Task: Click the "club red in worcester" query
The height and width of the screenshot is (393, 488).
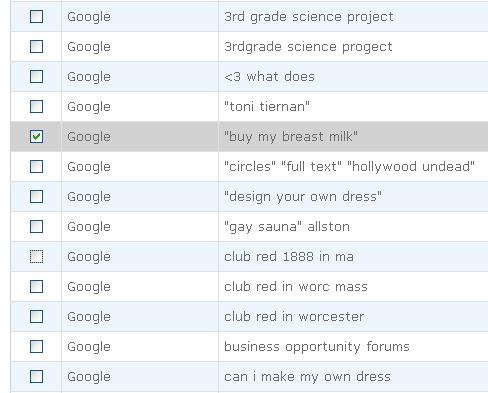Action: [294, 317]
